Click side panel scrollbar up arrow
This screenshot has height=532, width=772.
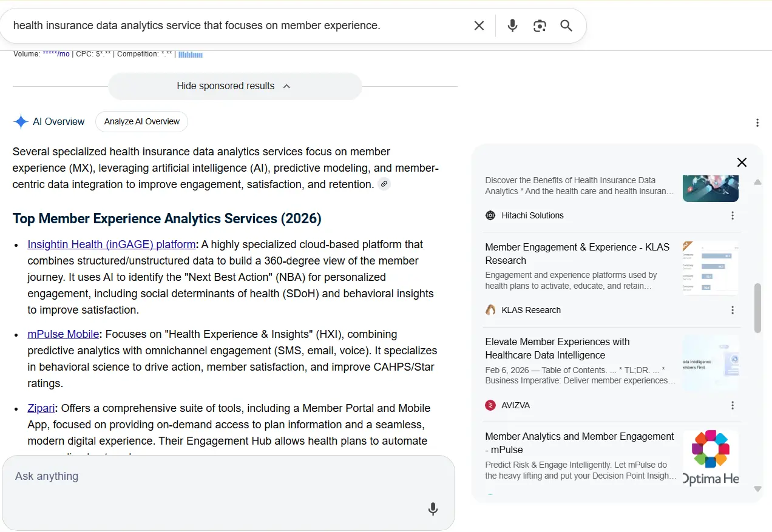[757, 182]
